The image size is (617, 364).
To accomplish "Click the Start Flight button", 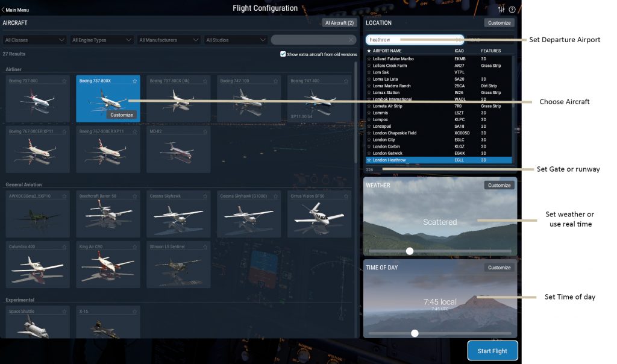I will tap(492, 351).
